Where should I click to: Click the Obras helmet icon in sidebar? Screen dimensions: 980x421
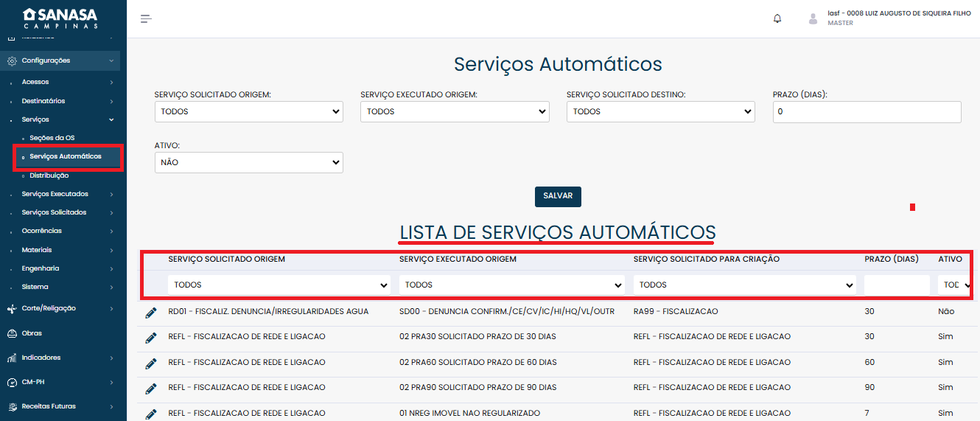12,333
